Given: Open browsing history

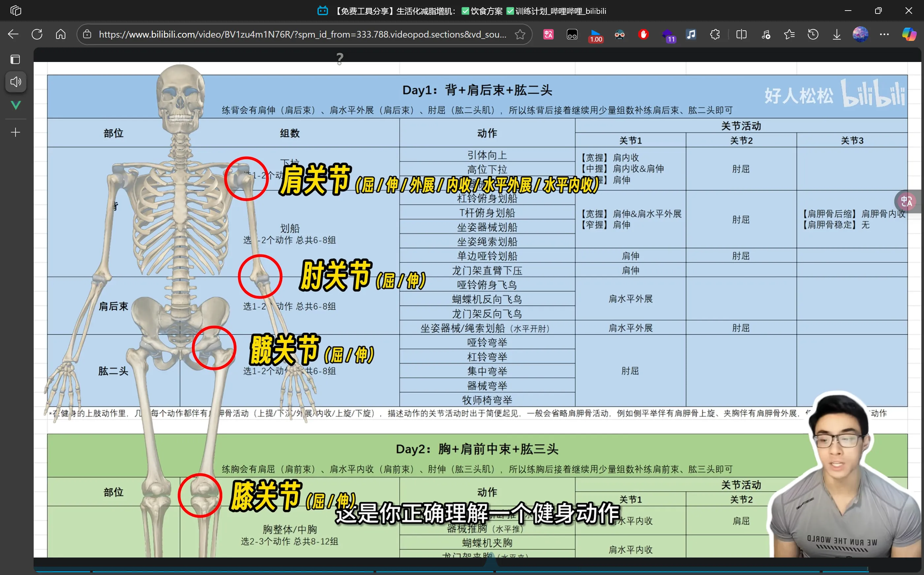Looking at the screenshot, I should tap(813, 35).
